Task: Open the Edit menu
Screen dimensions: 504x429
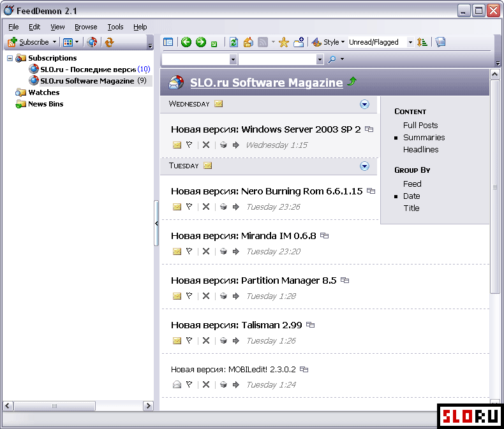Action: click(34, 27)
